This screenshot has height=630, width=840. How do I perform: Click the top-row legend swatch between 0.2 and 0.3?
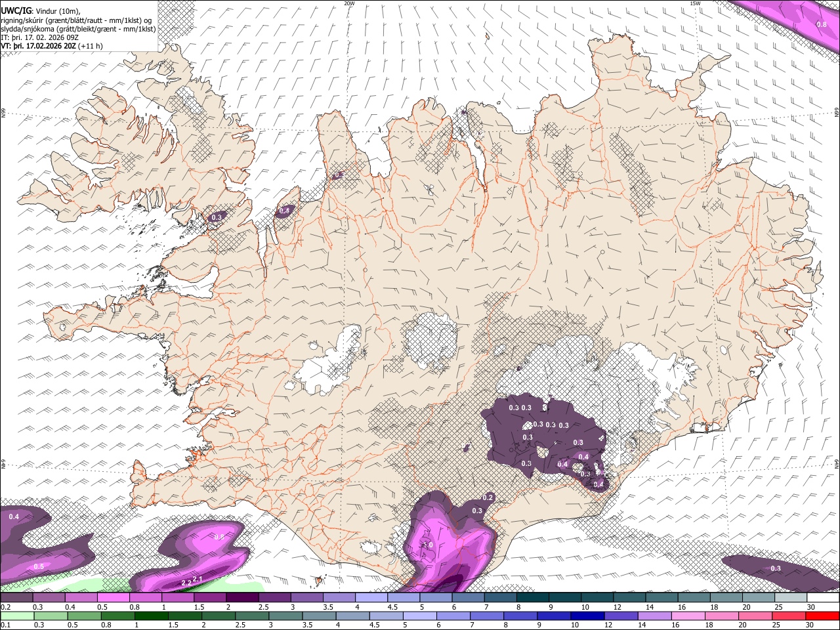(16, 598)
